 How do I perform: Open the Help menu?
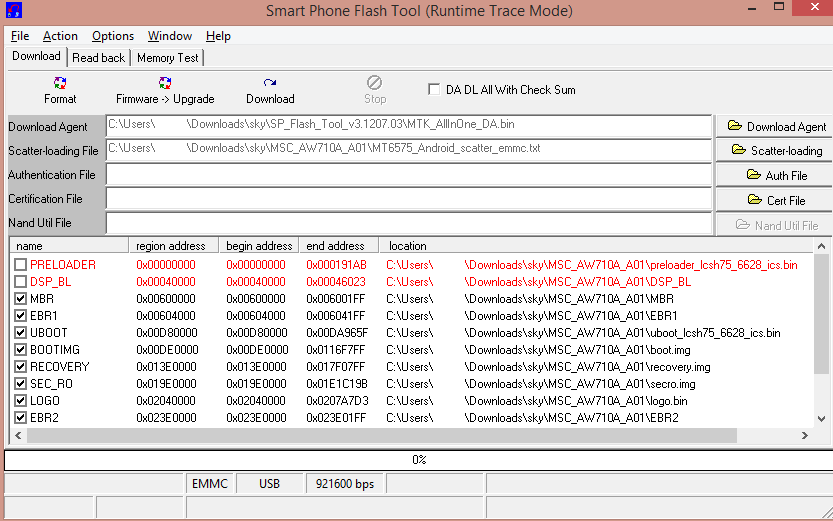218,36
